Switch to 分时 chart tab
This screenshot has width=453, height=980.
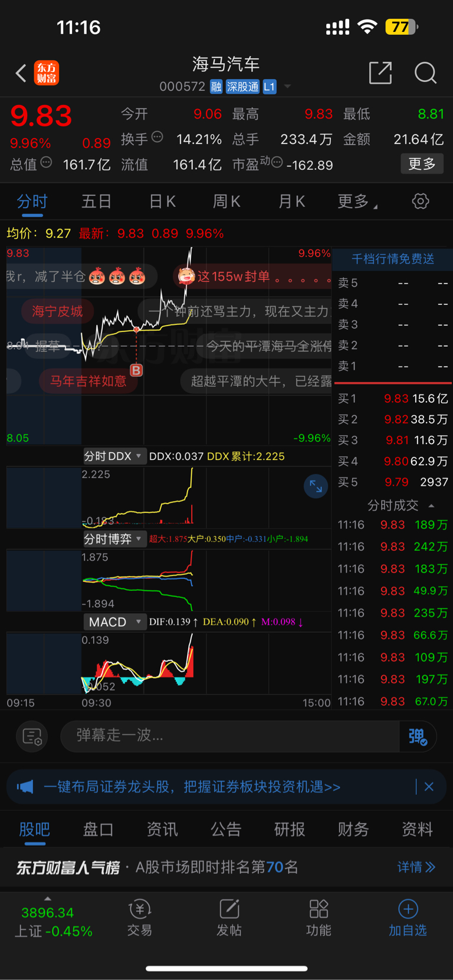click(32, 202)
